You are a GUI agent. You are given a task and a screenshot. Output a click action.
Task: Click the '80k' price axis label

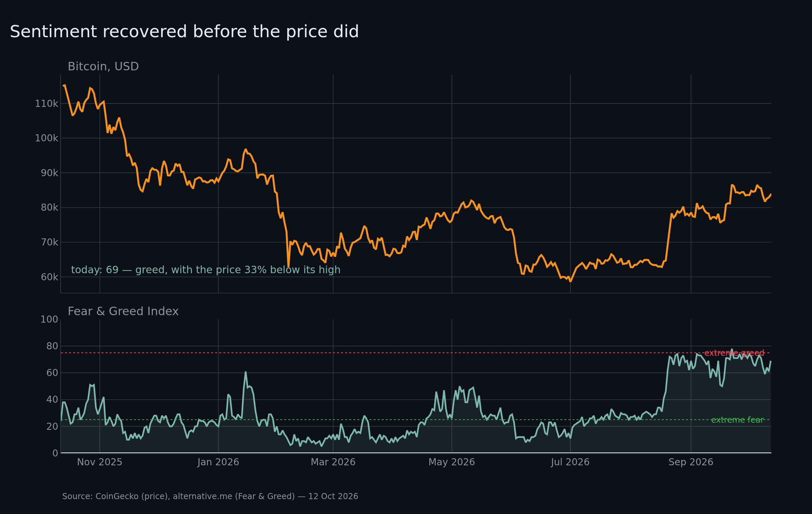click(49, 208)
